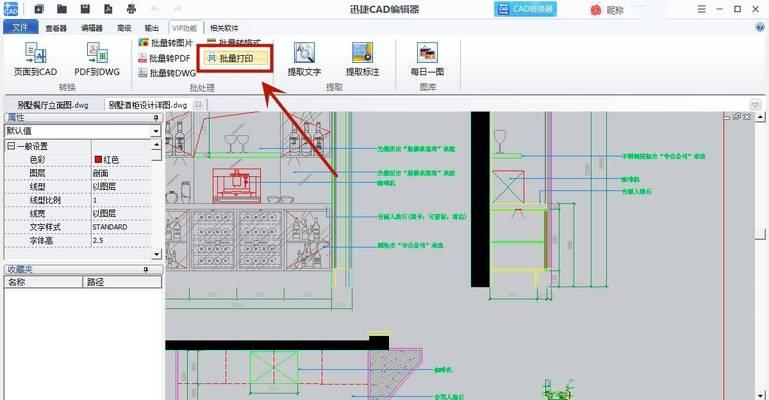The width and height of the screenshot is (769, 400).
Task: Switch to the 高级 ribbon tab
Action: coord(125,28)
